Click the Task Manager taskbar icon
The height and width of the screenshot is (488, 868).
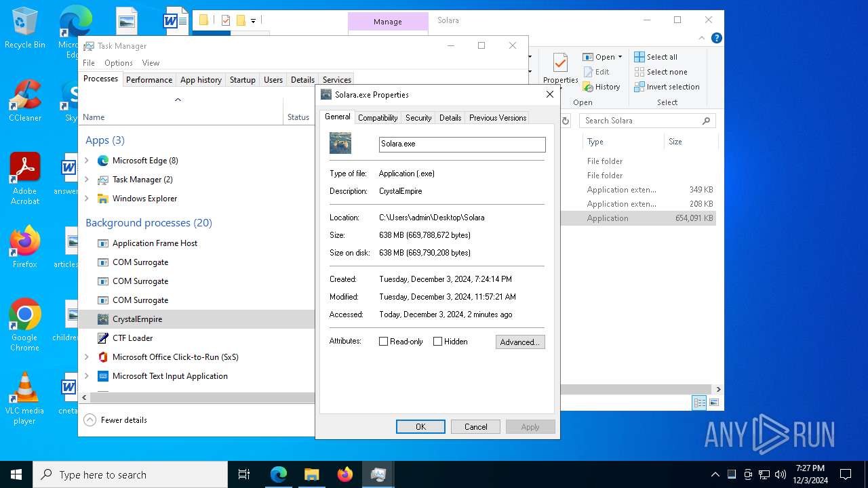(378, 474)
